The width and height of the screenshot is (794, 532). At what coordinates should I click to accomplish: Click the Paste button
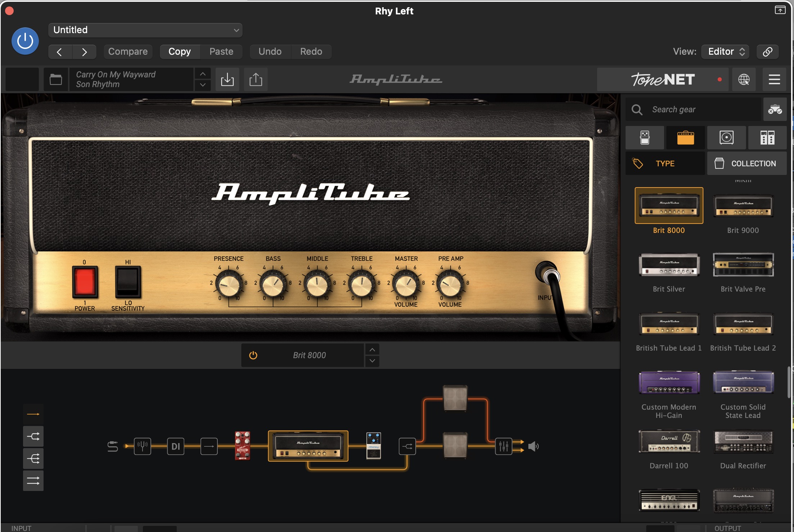tap(221, 51)
